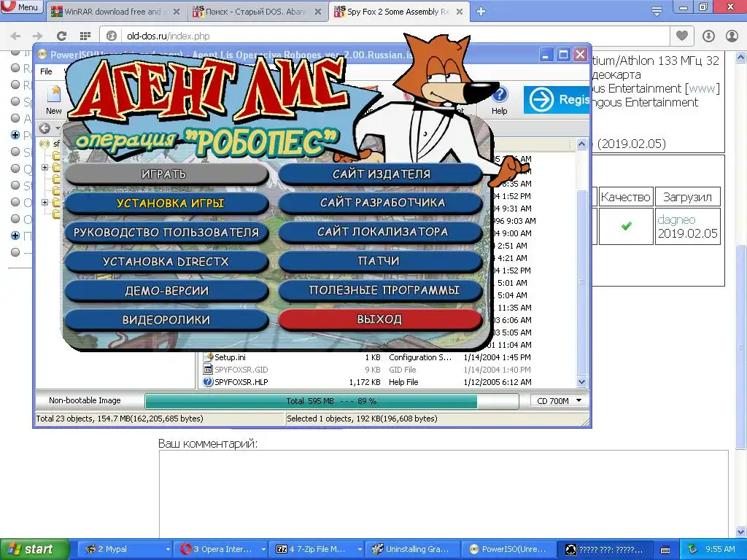Open the dropdown beside PowerISO back arrow
747x560 pixels.
tap(58, 128)
